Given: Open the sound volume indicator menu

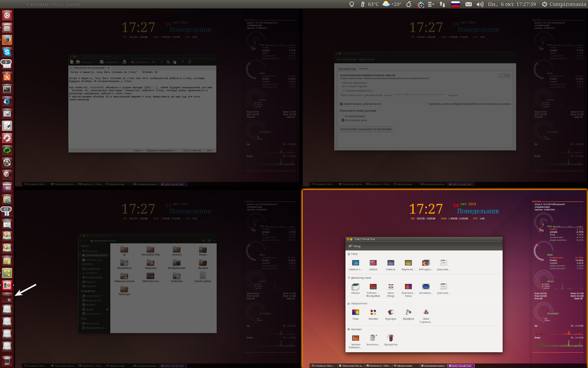Looking at the screenshot, I should click(x=480, y=4).
